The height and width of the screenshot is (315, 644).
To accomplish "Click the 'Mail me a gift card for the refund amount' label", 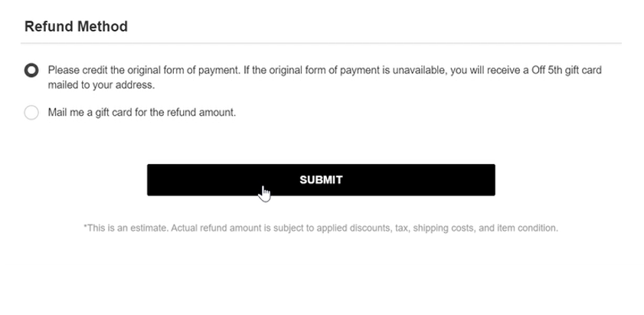I will point(142,113).
